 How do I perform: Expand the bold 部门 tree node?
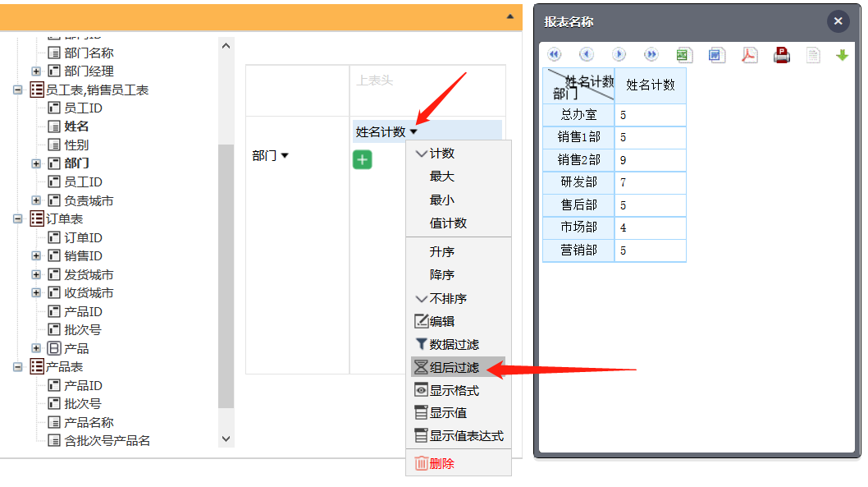(36, 163)
